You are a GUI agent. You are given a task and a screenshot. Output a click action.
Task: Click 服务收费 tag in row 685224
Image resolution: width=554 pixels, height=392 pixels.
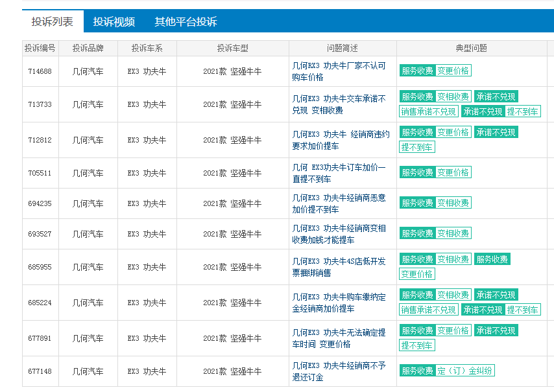(x=418, y=295)
